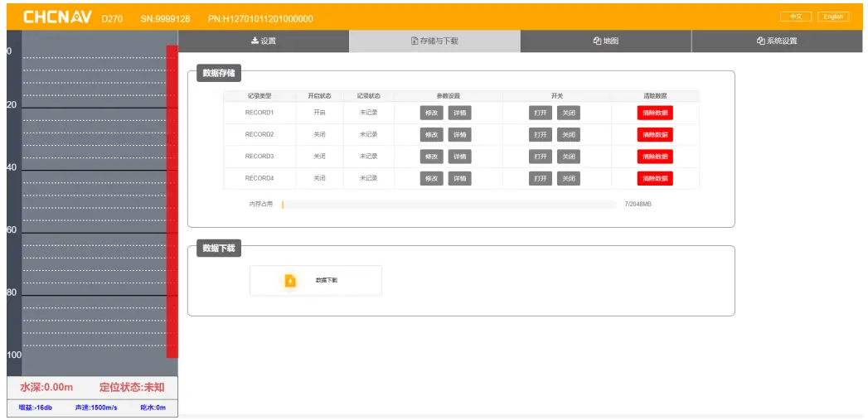Open 详情 for RECORD4

pos(459,178)
